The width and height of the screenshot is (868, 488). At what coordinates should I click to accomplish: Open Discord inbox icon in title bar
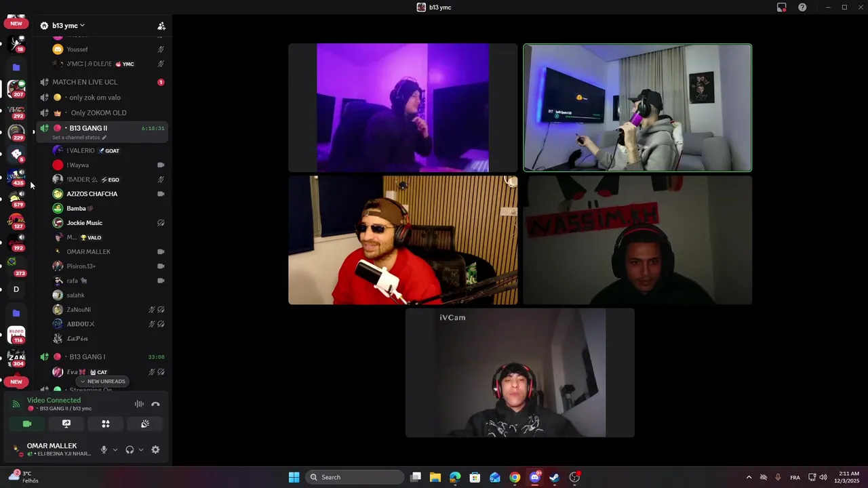coord(782,7)
